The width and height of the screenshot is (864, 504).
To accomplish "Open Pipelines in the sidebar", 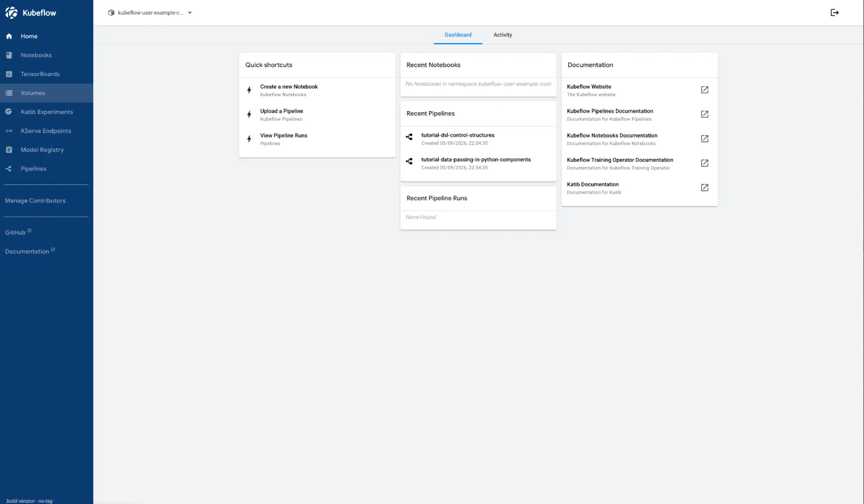I will [46, 168].
